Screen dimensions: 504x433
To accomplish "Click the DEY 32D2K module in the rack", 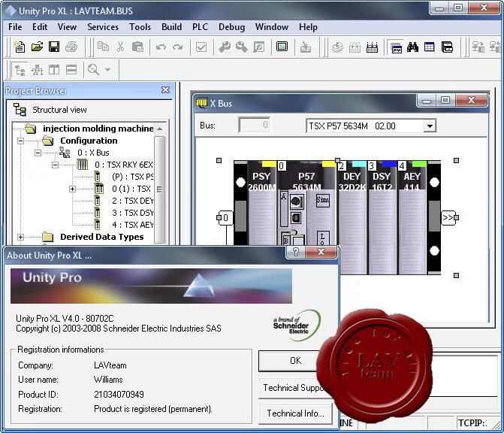I will [352, 219].
